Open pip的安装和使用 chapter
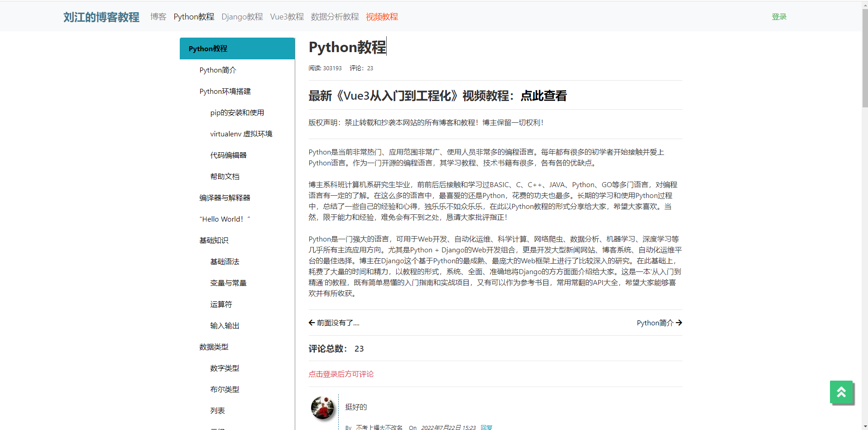 coord(237,112)
